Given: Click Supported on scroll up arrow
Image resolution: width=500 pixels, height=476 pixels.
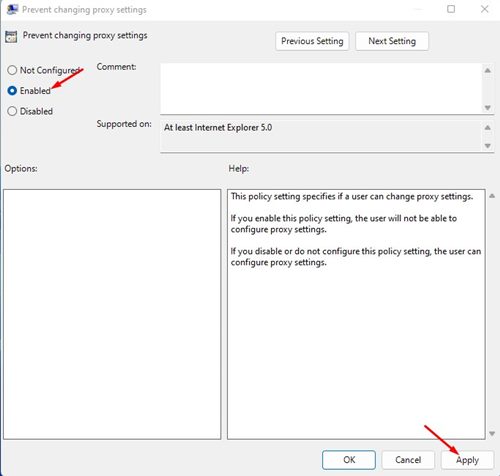Looking at the screenshot, I should [488, 128].
